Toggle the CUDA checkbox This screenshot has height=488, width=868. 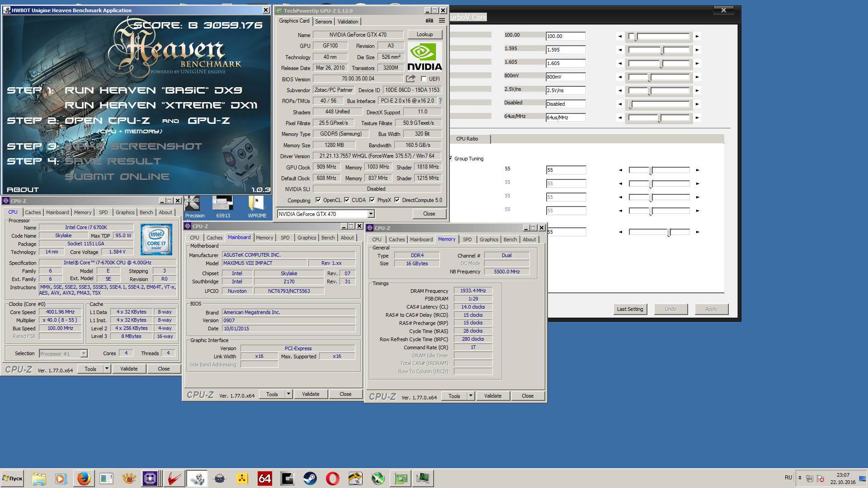(x=347, y=200)
